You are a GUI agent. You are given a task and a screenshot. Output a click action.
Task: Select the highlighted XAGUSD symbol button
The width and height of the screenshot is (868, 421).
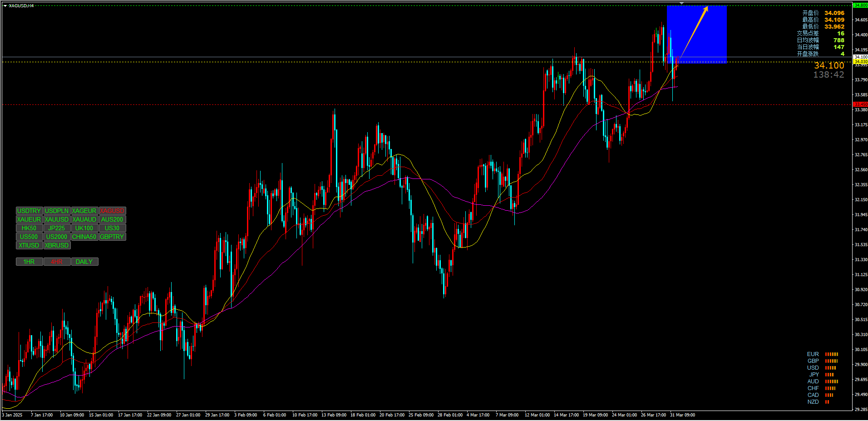point(112,211)
